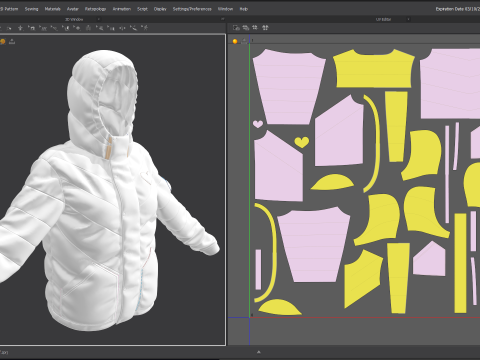Click the orange sphere icon in the UV Editor
The height and width of the screenshot is (360, 480).
point(235,41)
